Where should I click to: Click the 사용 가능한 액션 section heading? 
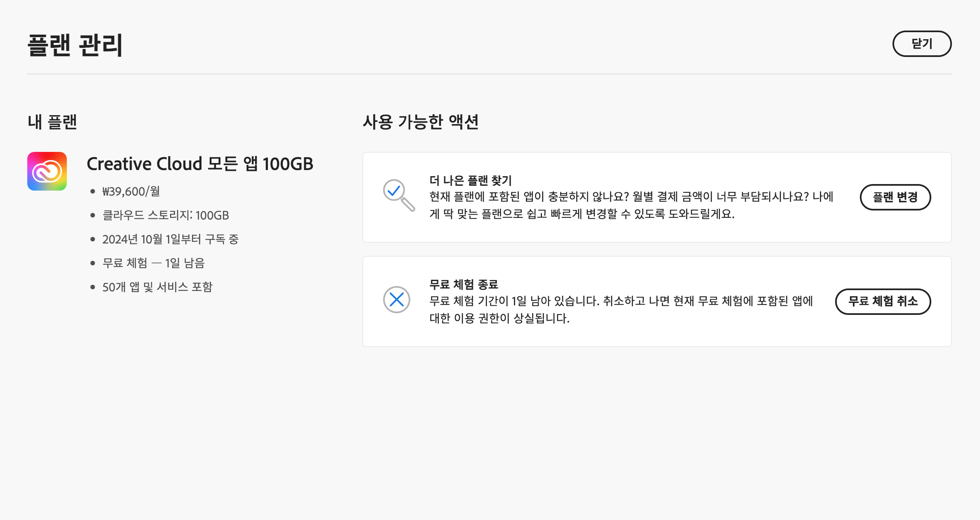(420, 122)
